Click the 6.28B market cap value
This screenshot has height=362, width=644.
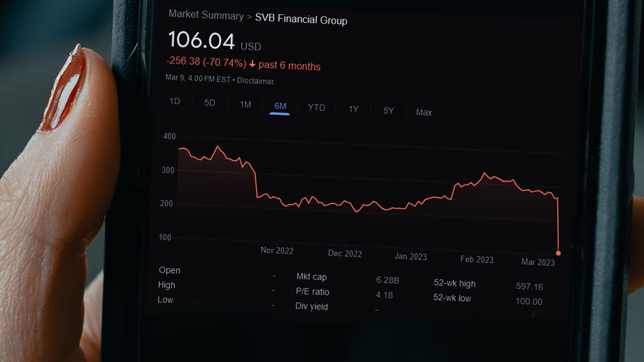[x=388, y=280]
